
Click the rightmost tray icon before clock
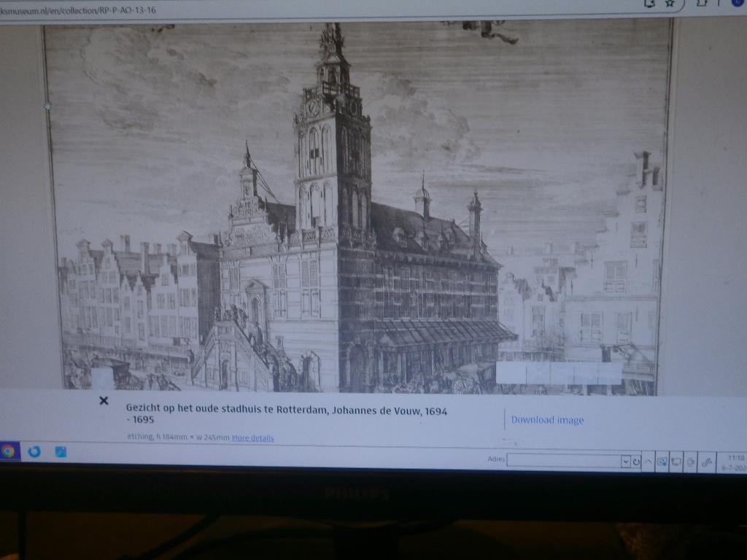coord(706,462)
